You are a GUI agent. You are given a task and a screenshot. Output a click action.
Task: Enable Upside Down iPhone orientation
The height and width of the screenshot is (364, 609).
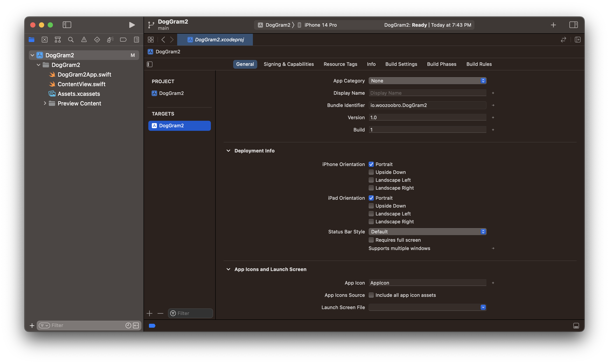tap(371, 172)
